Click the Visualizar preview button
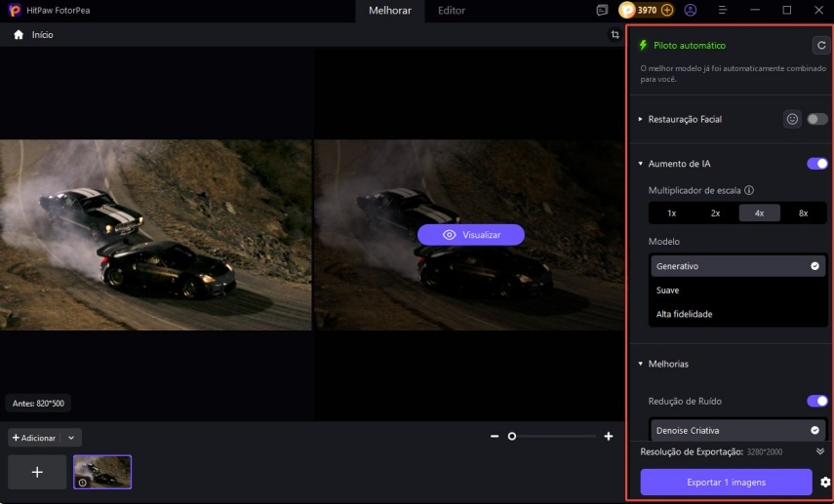 pos(471,235)
